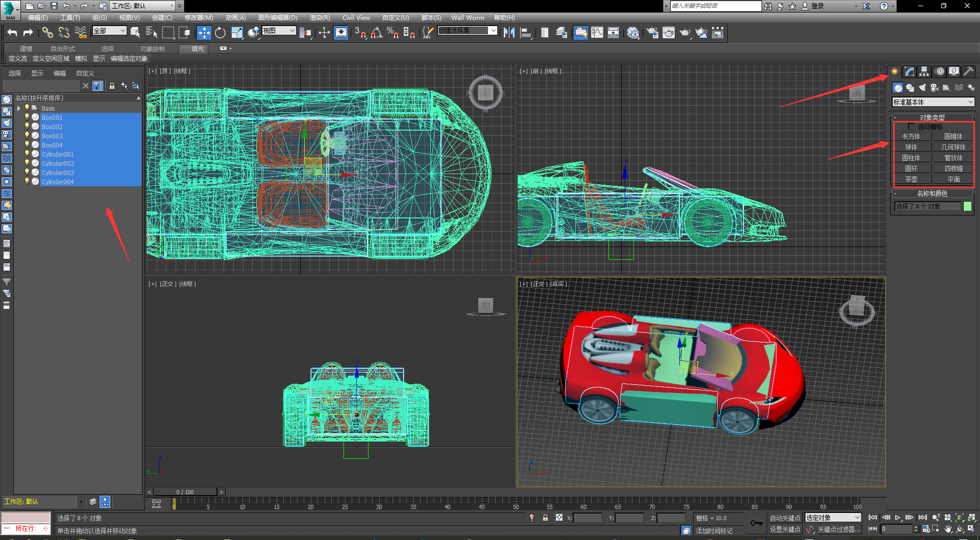The width and height of the screenshot is (980, 540).
Task: Click the 长方体 object button
Action: tap(912, 136)
